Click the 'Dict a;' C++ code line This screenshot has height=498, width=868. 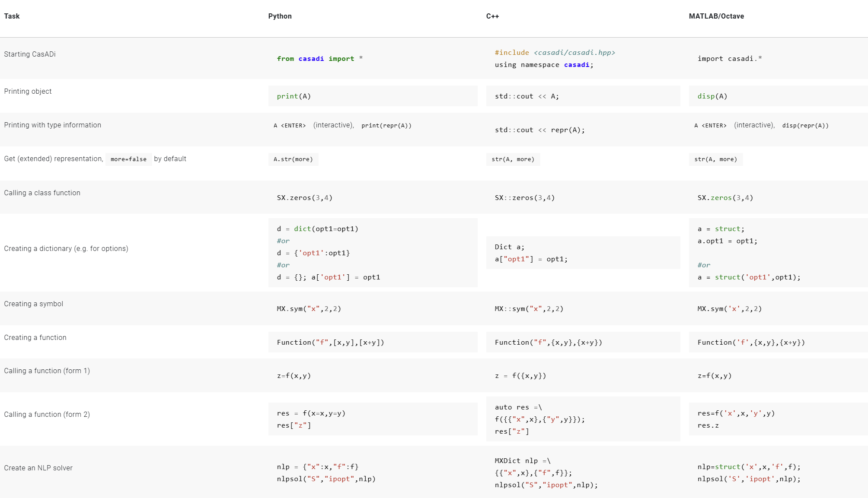[509, 247]
